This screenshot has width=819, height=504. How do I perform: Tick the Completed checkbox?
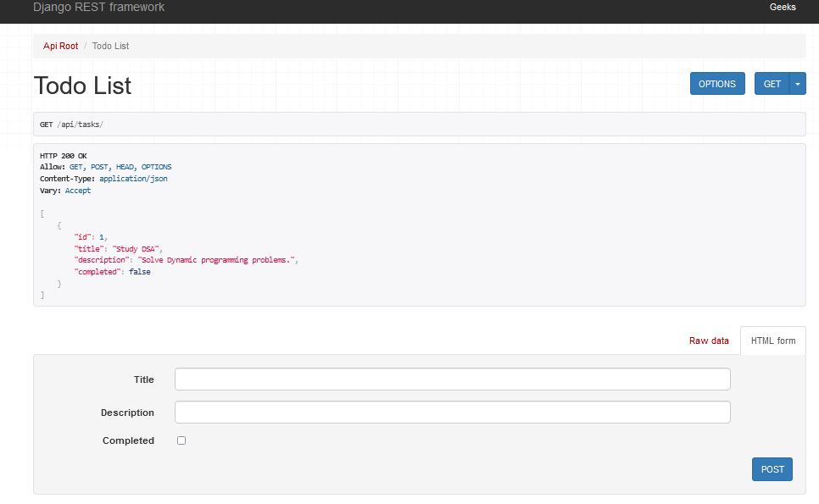pyautogui.click(x=181, y=440)
